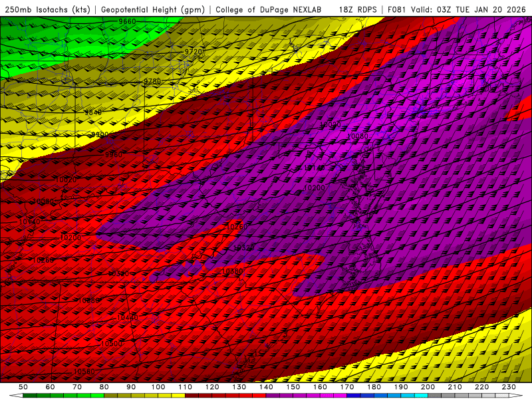Click the dark maroon swatch beneath 110
This screenshot has width=532, height=399.
click(192, 396)
